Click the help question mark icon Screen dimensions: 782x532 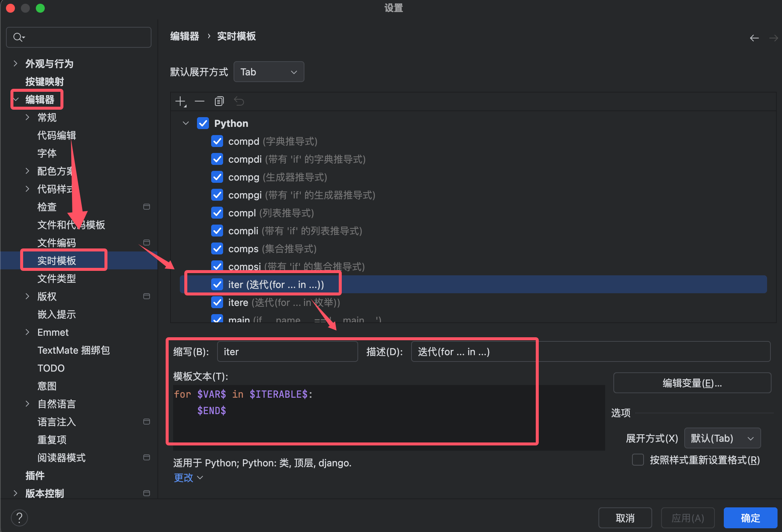tap(19, 518)
